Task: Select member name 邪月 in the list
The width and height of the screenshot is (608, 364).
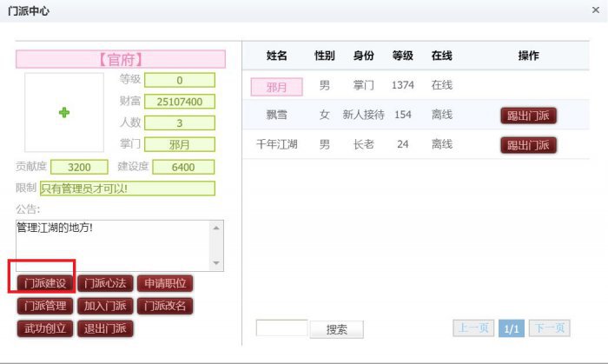Action: coord(277,86)
